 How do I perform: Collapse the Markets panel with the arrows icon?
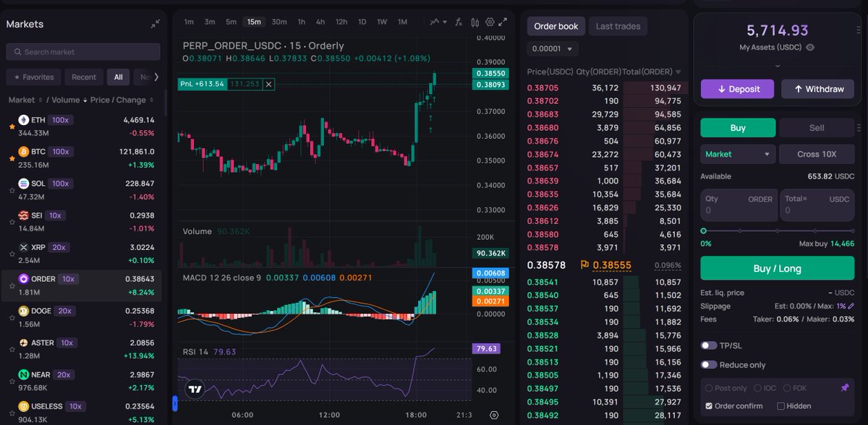(x=156, y=24)
